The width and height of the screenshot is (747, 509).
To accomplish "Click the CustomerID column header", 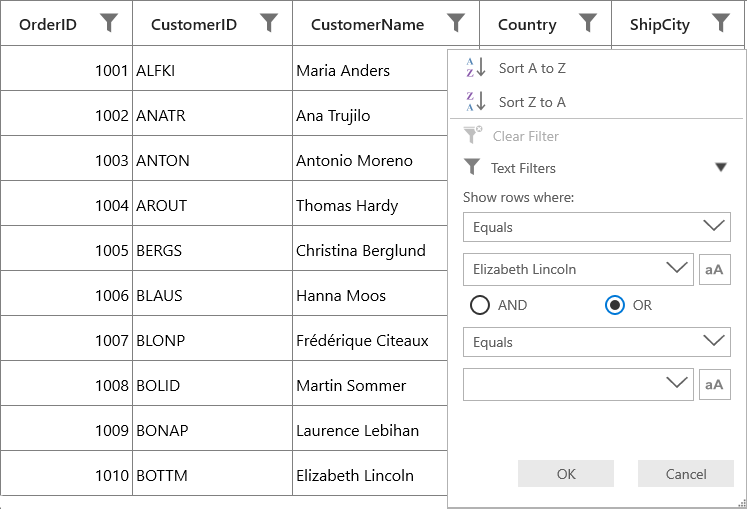I will tap(212, 23).
